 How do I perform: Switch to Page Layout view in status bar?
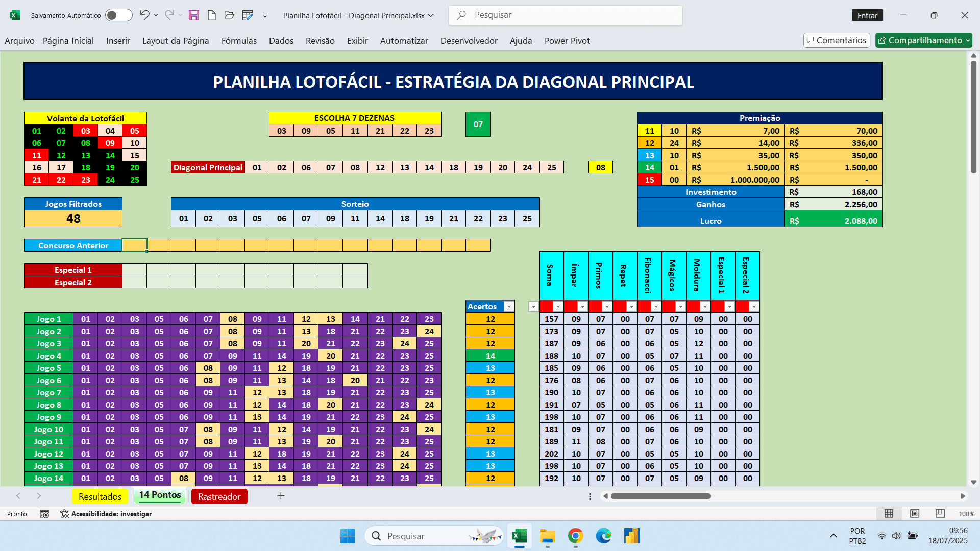click(x=915, y=514)
